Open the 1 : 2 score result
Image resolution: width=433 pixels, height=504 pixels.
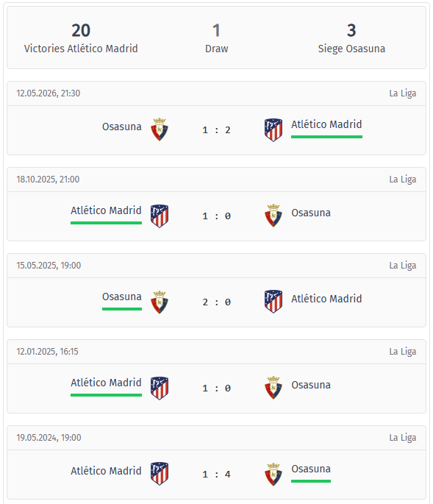pos(216,129)
